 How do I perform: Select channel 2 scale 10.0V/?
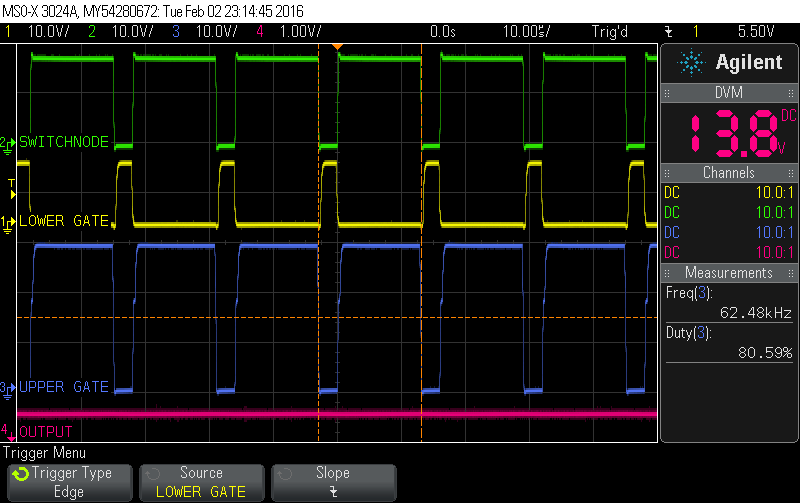132,32
